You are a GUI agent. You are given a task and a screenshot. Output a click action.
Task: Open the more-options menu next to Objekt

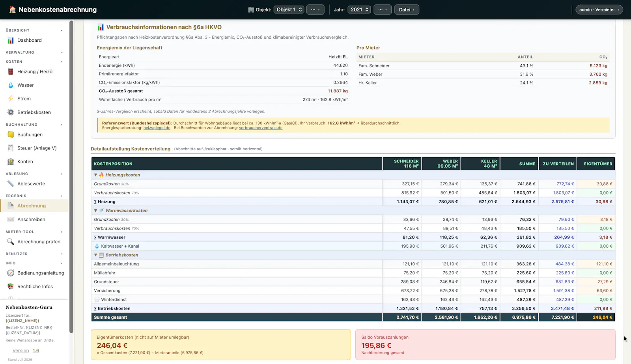(315, 9)
